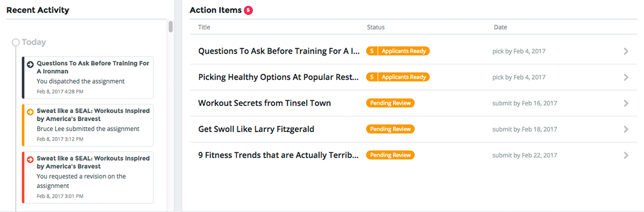The image size is (644, 212).
Task: Click the Today timeline circle marker
Action: point(16,42)
